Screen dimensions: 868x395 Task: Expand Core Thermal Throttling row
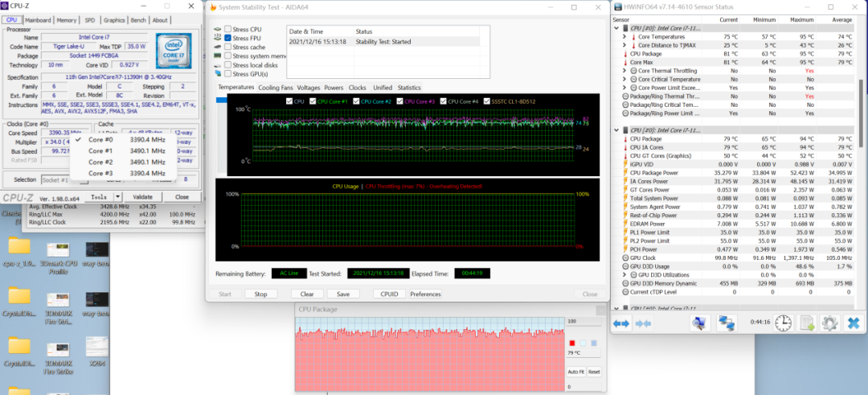click(x=624, y=70)
